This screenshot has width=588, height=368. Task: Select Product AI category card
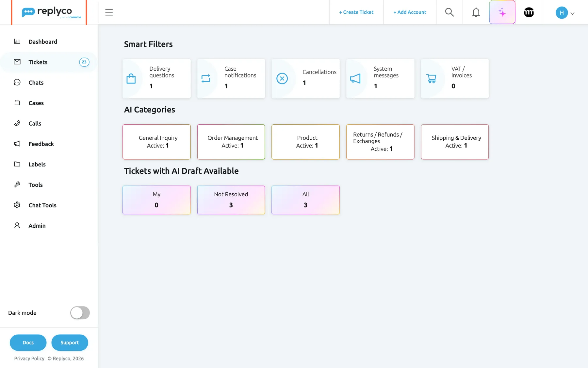(x=305, y=142)
